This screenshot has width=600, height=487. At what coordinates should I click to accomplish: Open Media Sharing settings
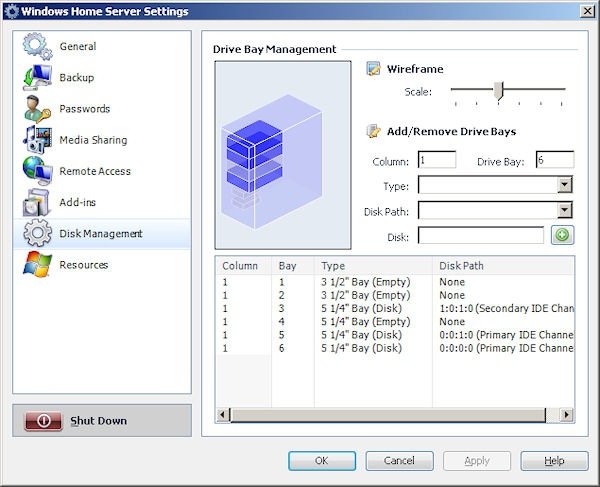[x=102, y=140]
